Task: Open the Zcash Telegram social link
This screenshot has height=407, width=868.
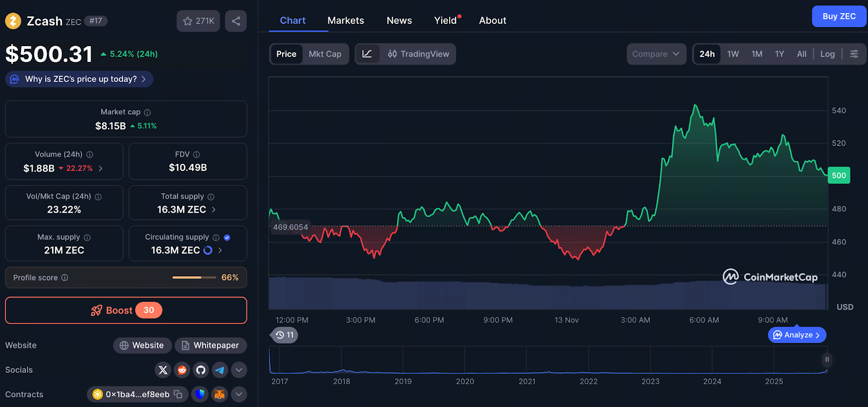Action: [220, 370]
